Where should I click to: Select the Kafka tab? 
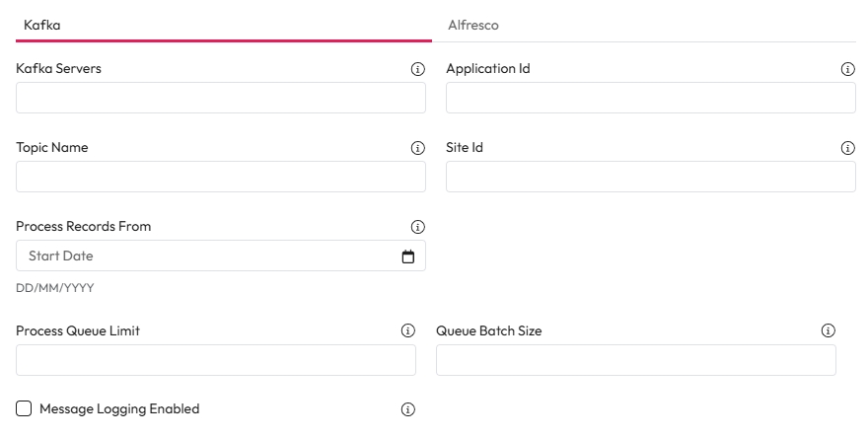coord(42,25)
